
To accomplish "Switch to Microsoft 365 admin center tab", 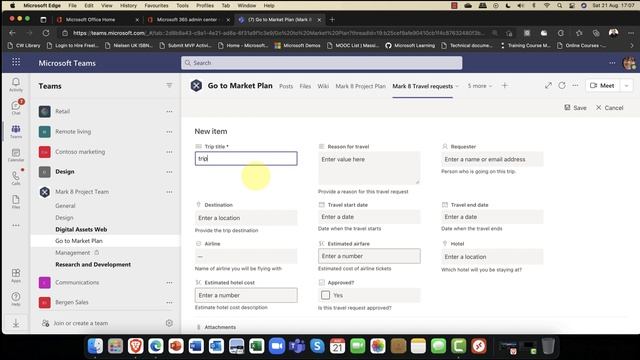I will pos(187,20).
